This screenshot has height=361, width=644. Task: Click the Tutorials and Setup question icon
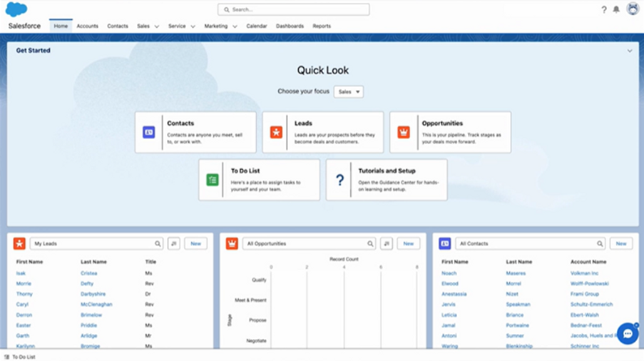coord(339,180)
